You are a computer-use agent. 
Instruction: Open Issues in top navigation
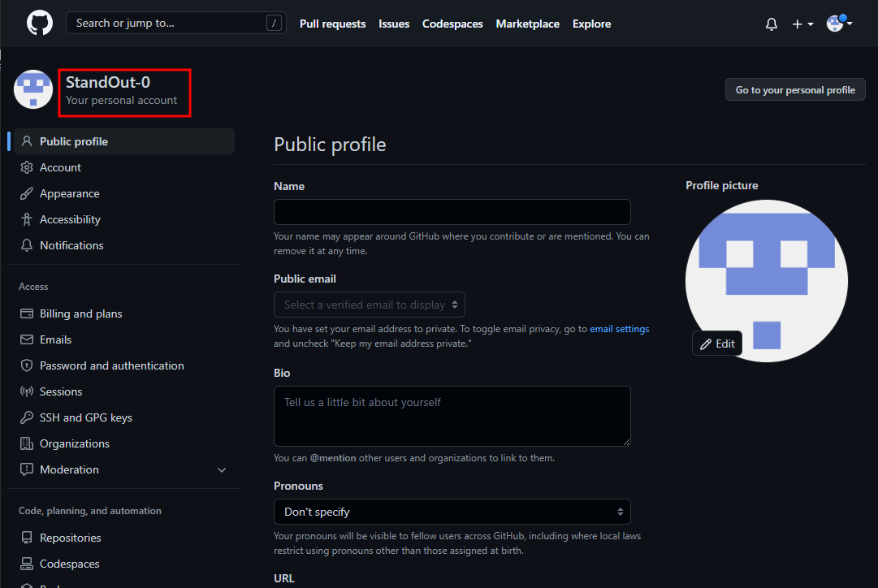click(x=394, y=24)
